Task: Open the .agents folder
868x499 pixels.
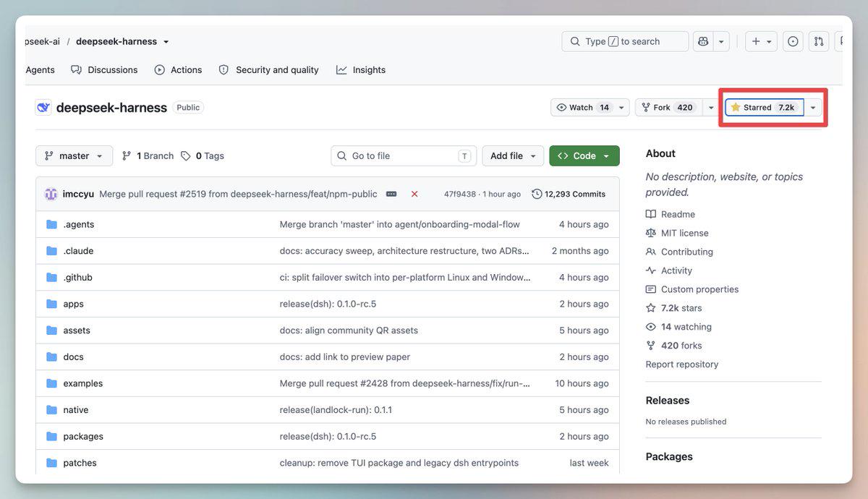Action: pyautogui.click(x=79, y=224)
